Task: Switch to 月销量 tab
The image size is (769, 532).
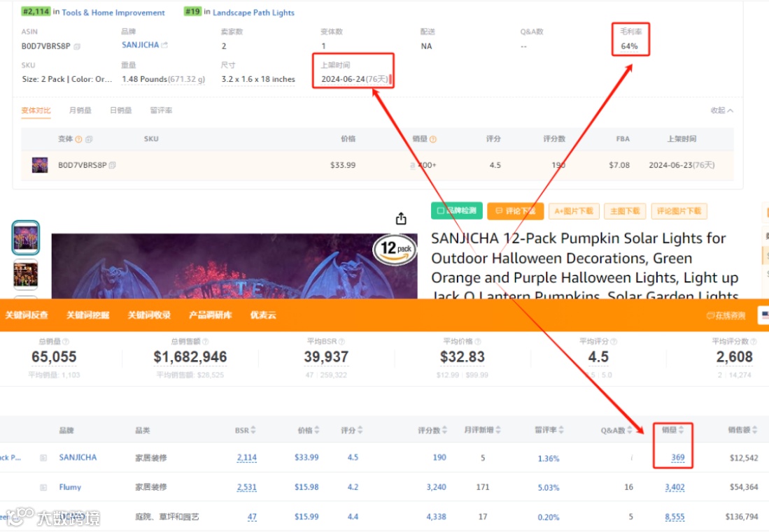Action: coord(80,110)
